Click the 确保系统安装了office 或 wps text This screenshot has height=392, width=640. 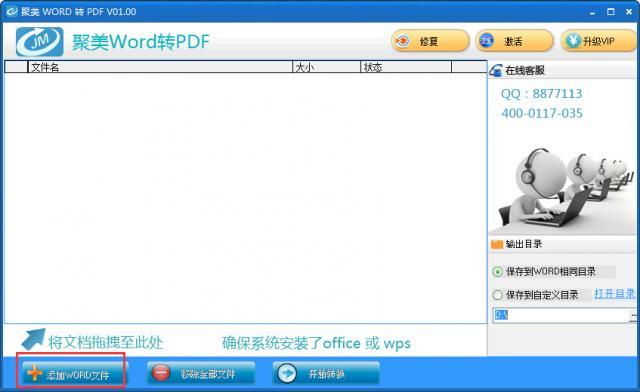pyautogui.click(x=316, y=343)
